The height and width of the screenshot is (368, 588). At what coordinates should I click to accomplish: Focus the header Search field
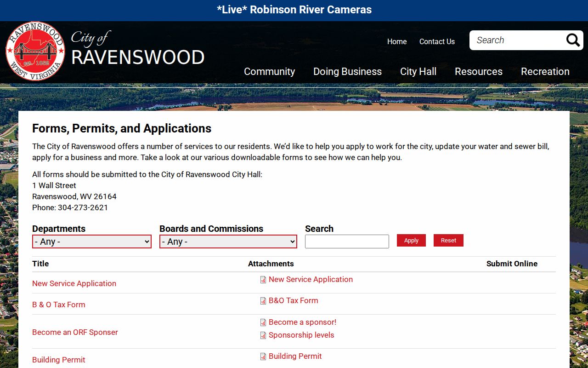click(x=517, y=40)
